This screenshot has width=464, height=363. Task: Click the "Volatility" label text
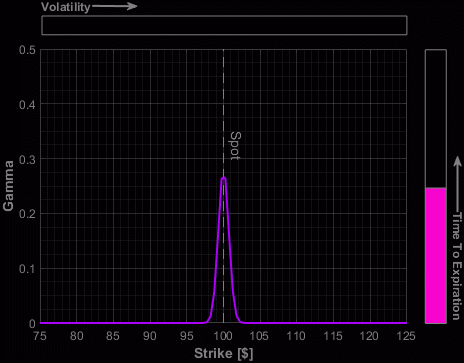(x=66, y=7)
